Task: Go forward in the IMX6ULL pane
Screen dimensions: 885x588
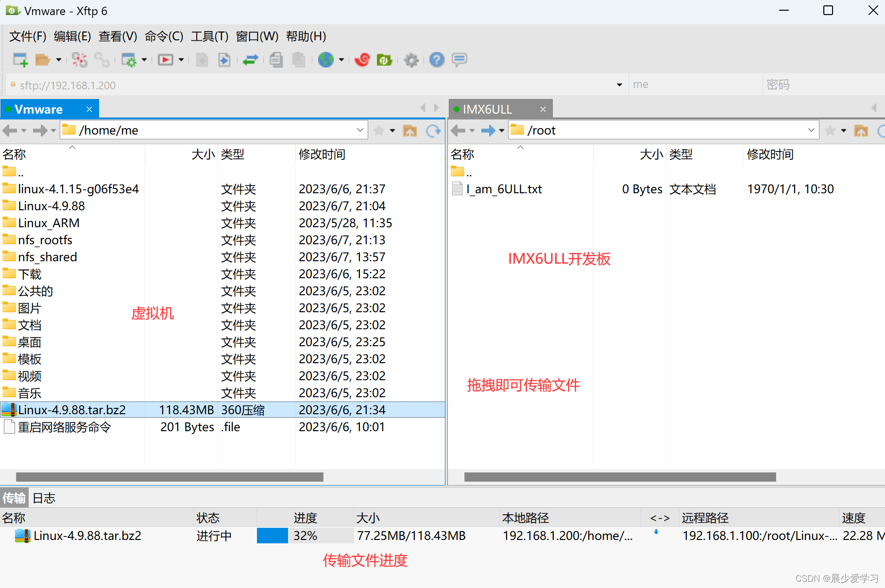Action: click(488, 130)
